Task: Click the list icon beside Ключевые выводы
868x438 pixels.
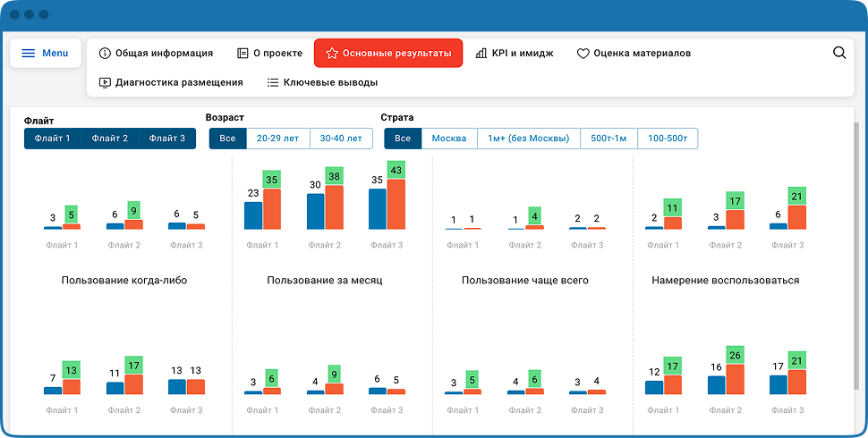Action: (272, 83)
